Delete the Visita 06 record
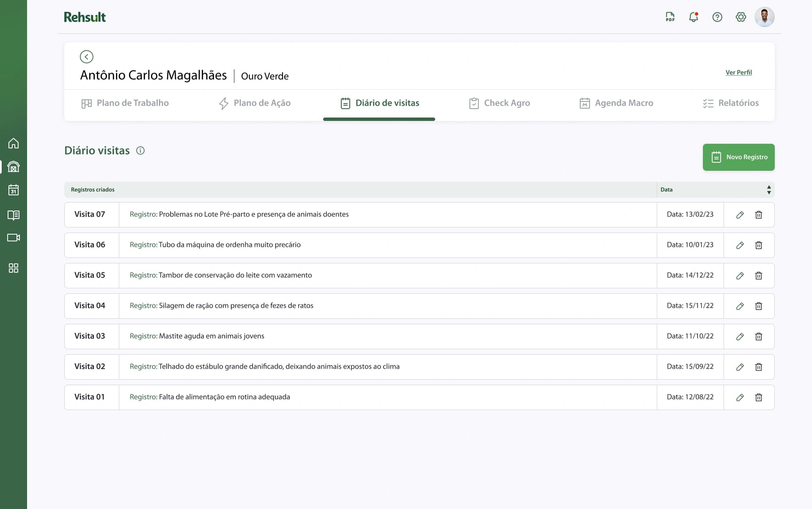 [759, 245]
